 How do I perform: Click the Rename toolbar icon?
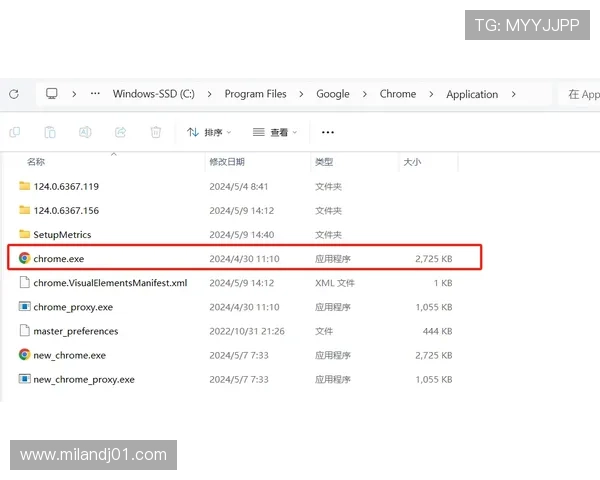[x=85, y=132]
